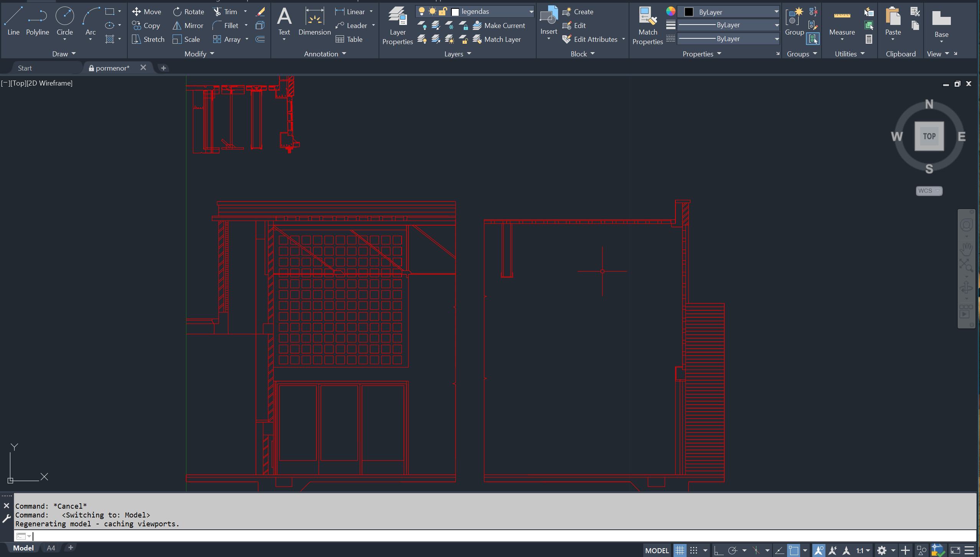Toggle snap mode in status bar
The height and width of the screenshot is (557, 980).
(693, 550)
